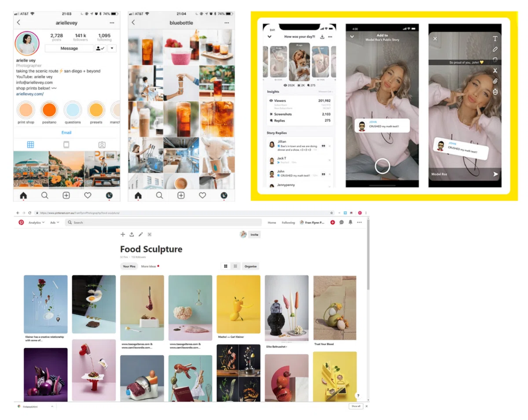
Task: Click the Pinterest search field
Action: (164, 222)
